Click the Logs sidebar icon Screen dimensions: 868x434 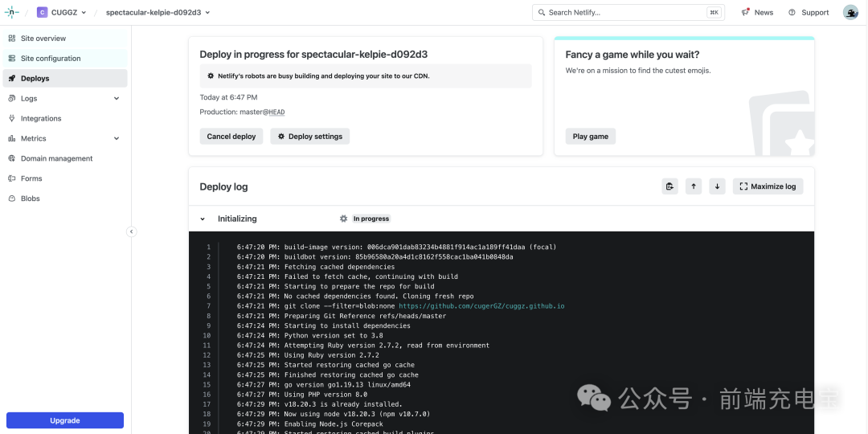click(11, 99)
